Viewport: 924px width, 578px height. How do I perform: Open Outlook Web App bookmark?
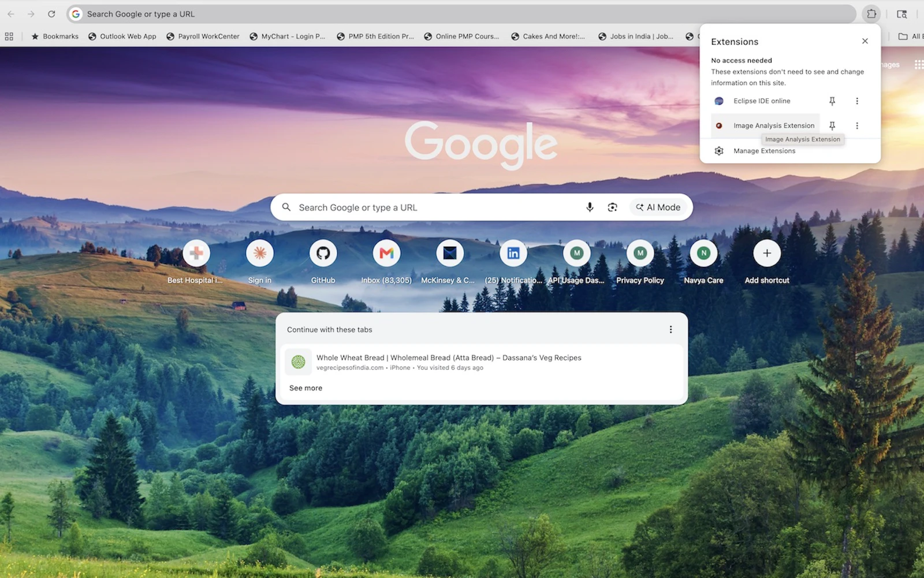[122, 36]
